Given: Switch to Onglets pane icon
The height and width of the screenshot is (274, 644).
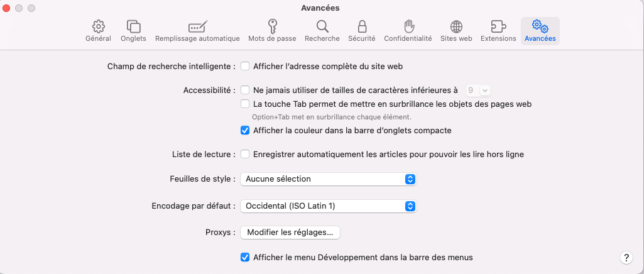Looking at the screenshot, I should [x=133, y=26].
